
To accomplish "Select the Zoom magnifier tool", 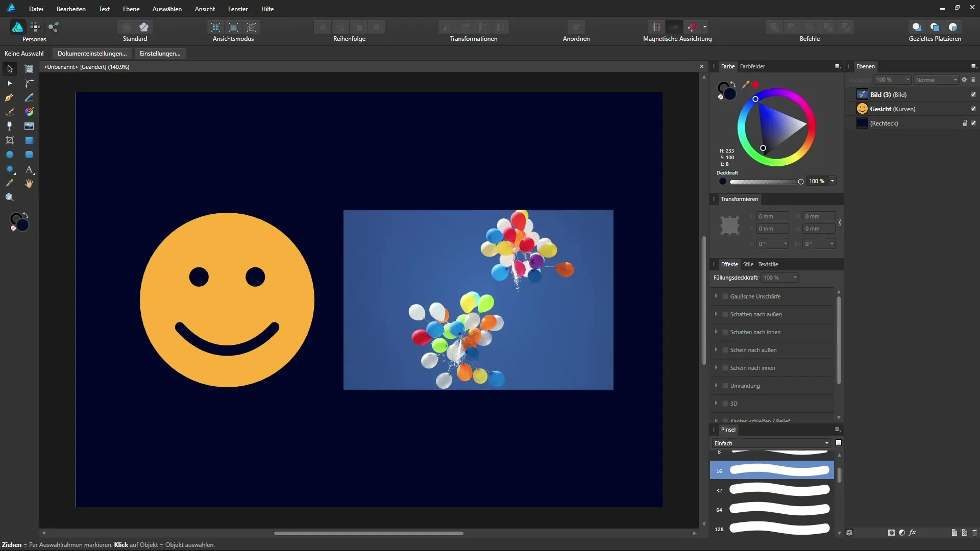I will 10,197.
